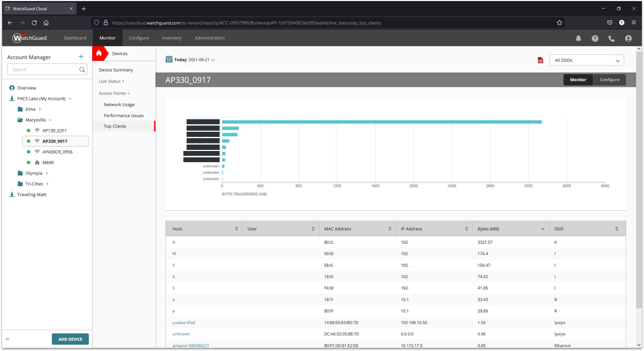The width and height of the screenshot is (644, 351).
Task: Open the Inventory menu tab
Action: [172, 38]
